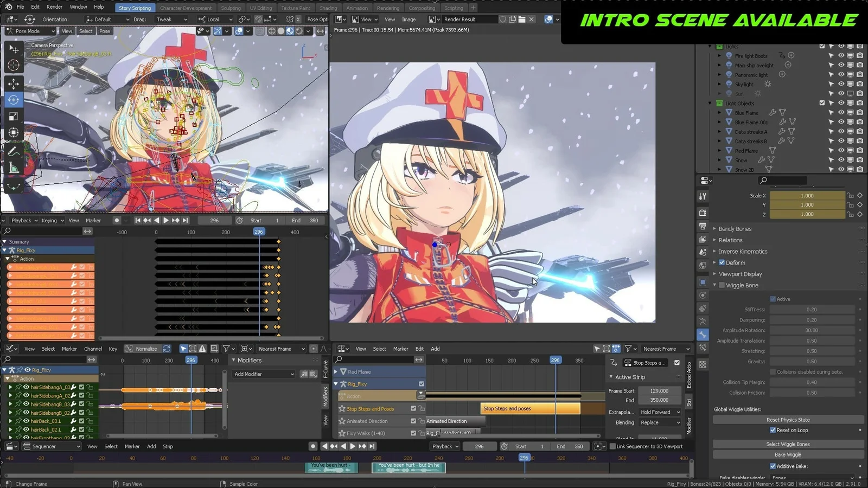Adjust the Stiffness slider value
This screenshot has width=868, height=488.
tap(812, 309)
